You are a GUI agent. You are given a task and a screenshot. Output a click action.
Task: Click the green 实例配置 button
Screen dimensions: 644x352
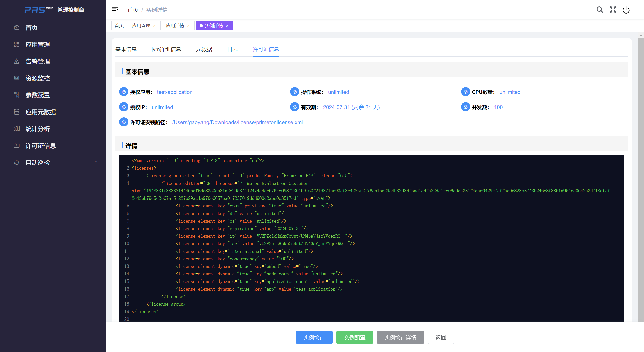[354, 337]
